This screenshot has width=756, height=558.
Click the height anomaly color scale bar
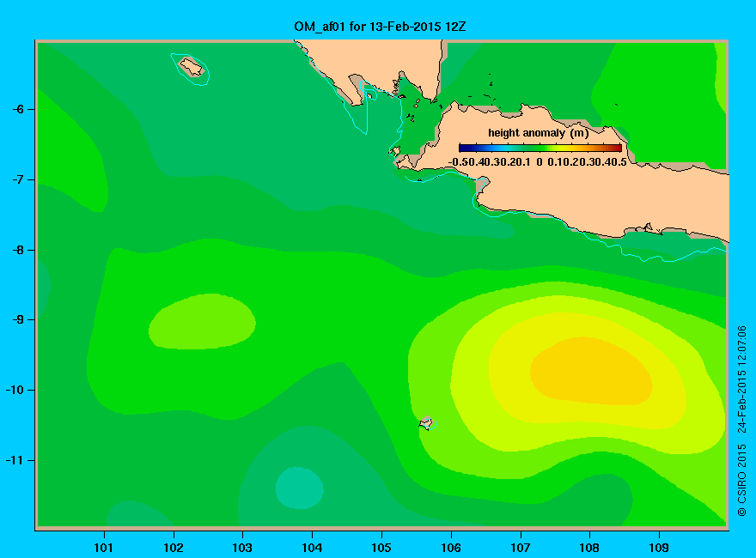point(540,148)
